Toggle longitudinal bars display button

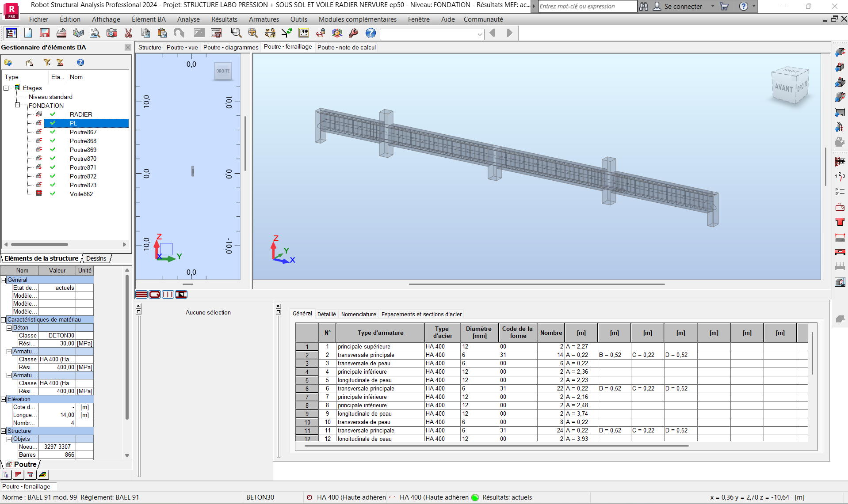tap(141, 295)
